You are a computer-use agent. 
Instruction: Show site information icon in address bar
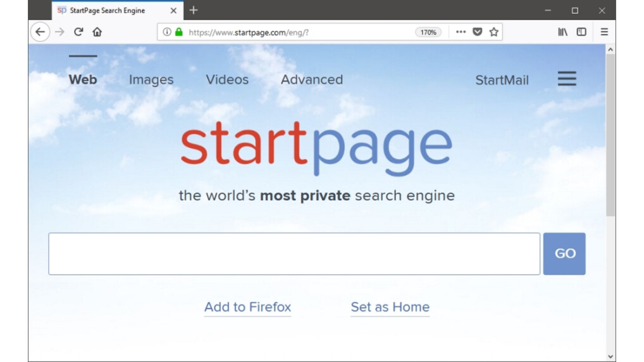click(167, 32)
